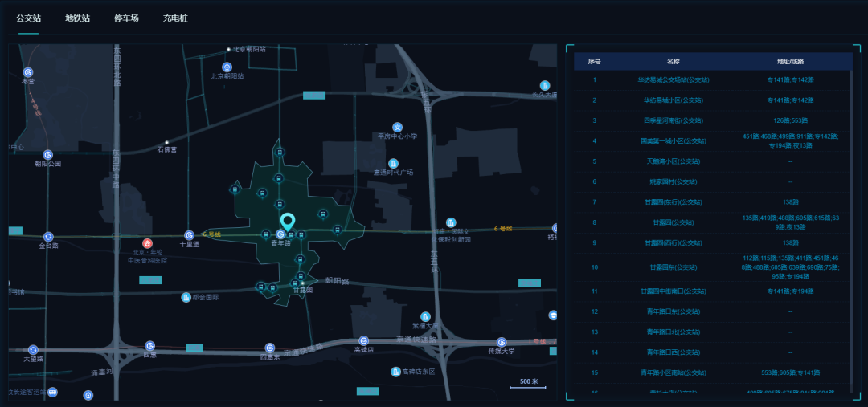Click the 平房中心小学 school icon

(397, 127)
